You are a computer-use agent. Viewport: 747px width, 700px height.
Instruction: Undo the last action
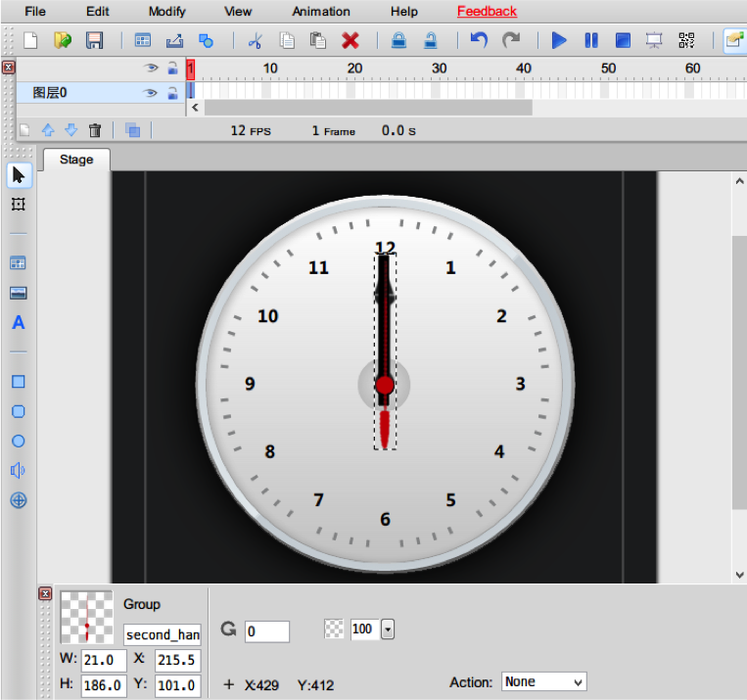[x=479, y=40]
